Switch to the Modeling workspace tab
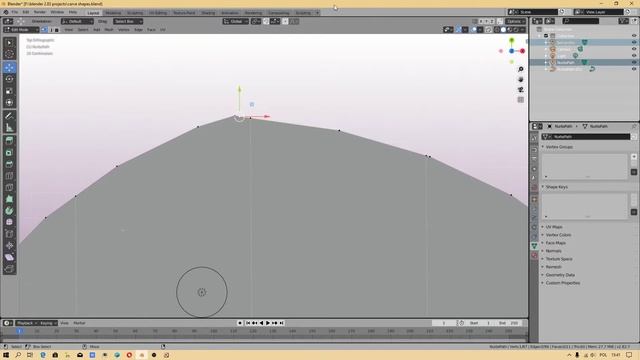The image size is (640, 360). click(x=113, y=13)
